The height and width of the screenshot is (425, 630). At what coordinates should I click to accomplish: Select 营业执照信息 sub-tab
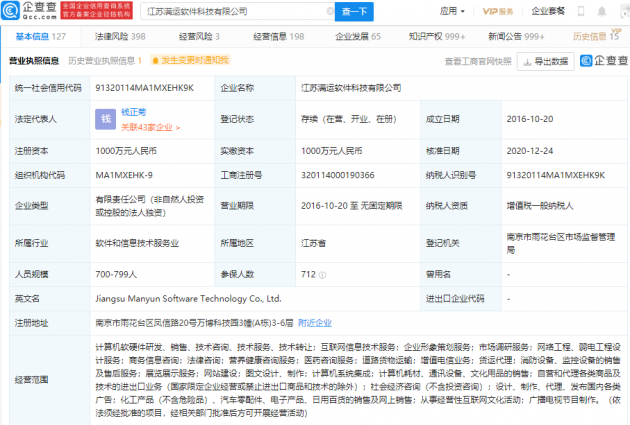pos(34,61)
